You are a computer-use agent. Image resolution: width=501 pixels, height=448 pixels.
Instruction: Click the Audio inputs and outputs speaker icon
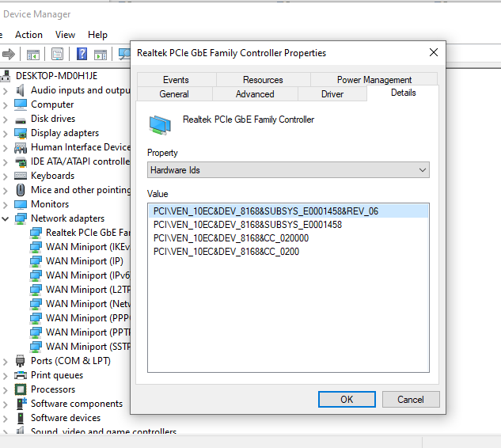coord(20,90)
